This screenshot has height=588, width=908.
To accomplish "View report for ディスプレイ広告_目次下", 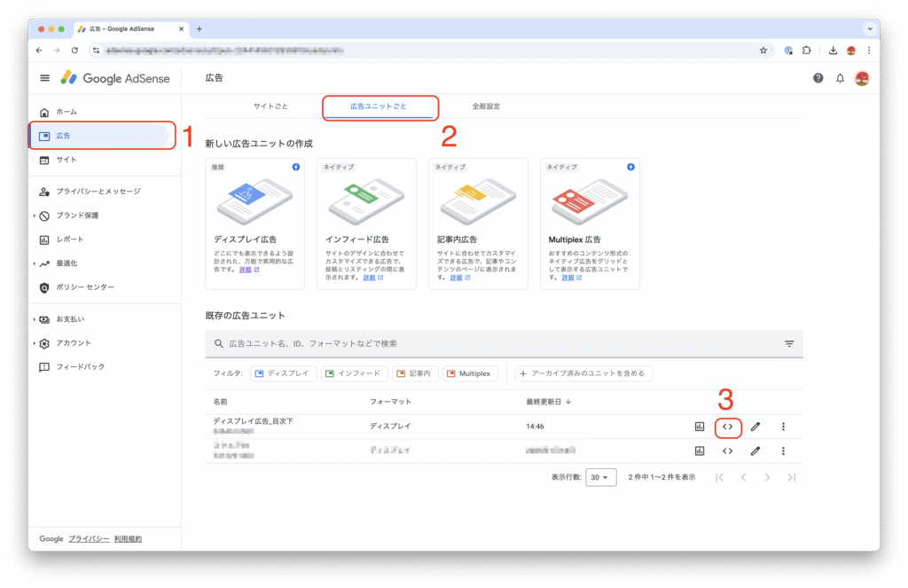I will [700, 427].
